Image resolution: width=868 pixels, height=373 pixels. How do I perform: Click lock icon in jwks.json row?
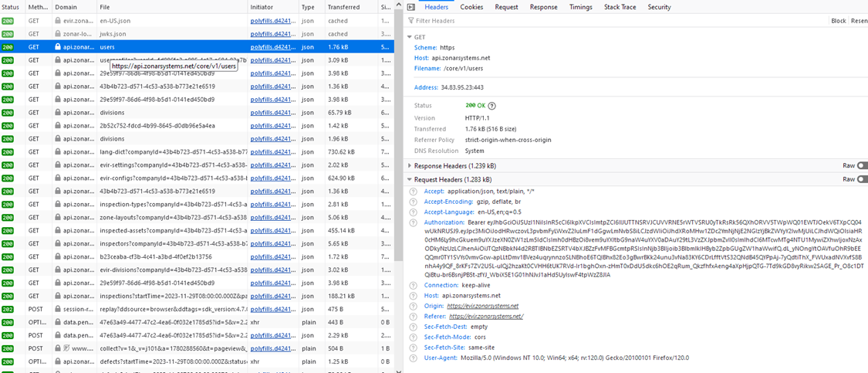tap(58, 34)
